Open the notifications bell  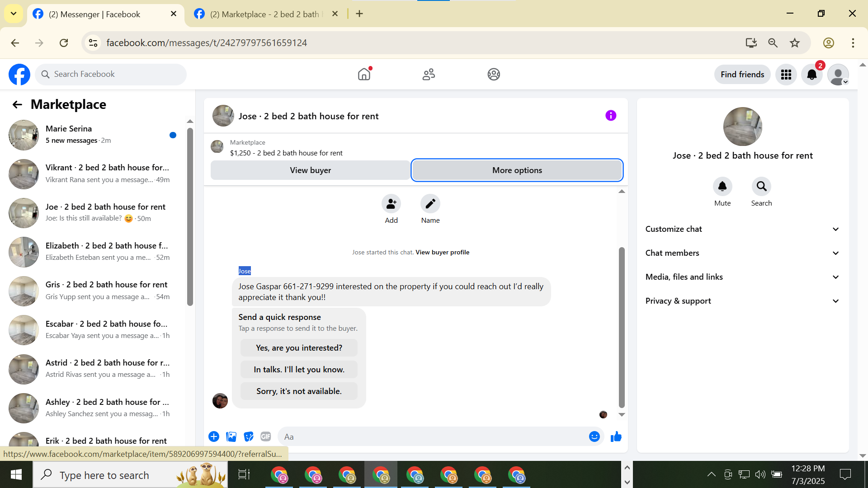[x=811, y=75]
